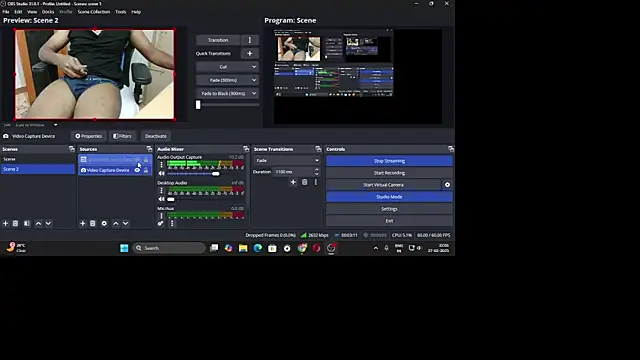The width and height of the screenshot is (640, 360).
Task: Add a scene transition with plus icon
Action: coord(293,182)
